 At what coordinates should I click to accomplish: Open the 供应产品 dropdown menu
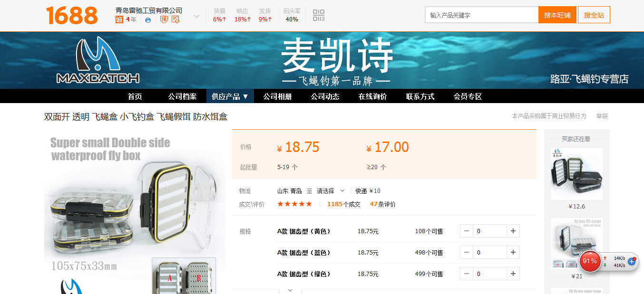230,96
